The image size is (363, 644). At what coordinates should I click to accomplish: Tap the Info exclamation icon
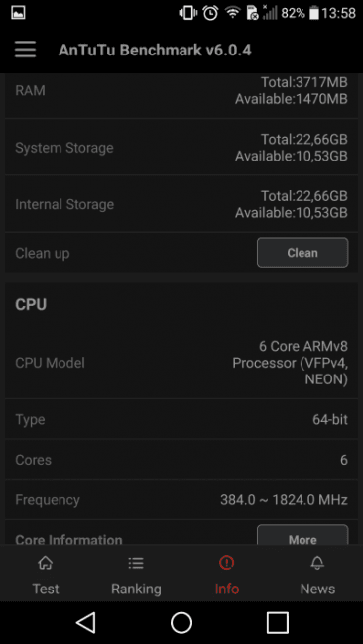(226, 563)
